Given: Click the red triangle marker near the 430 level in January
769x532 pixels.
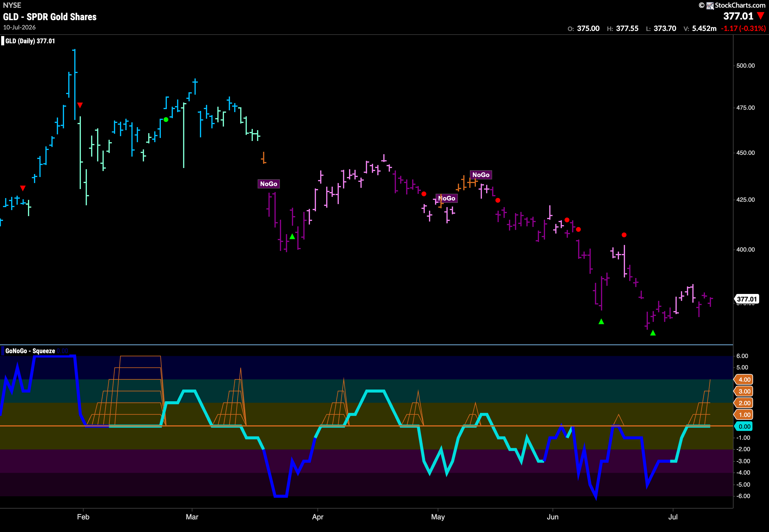Looking at the screenshot, I should pos(23,188).
